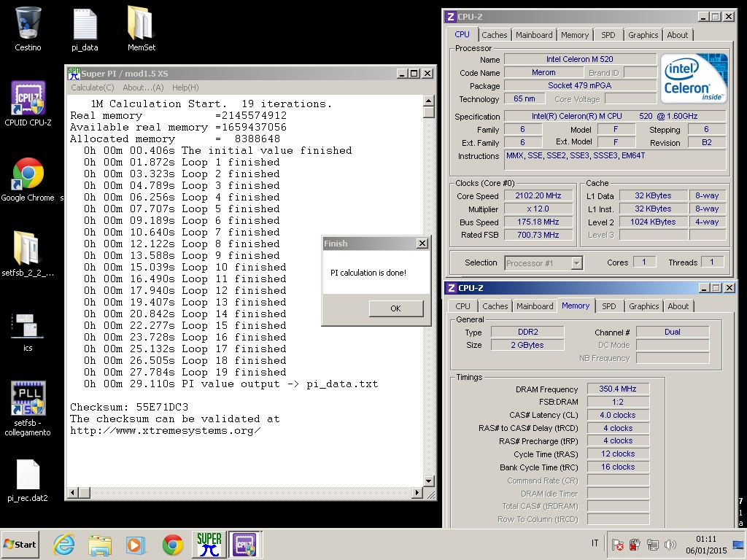Launch CPUID CPU-Z desktop shortcut

tap(28, 104)
